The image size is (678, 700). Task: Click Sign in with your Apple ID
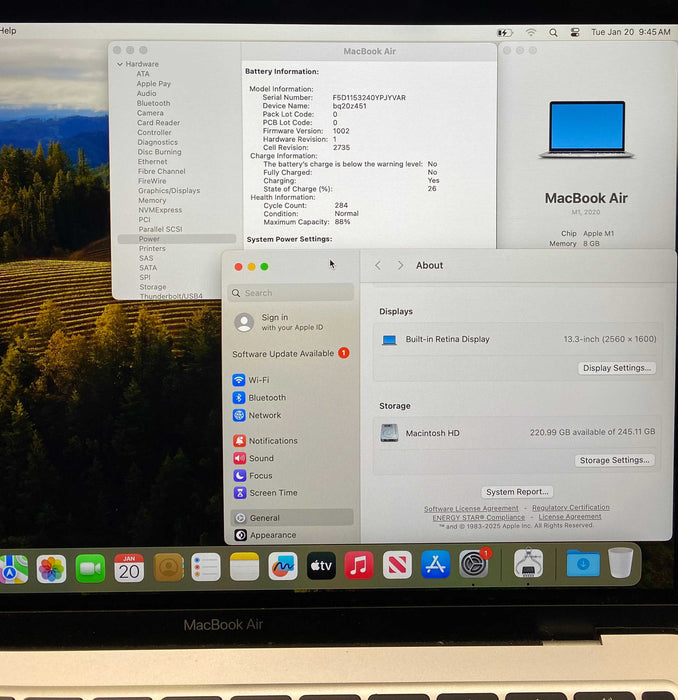292,322
